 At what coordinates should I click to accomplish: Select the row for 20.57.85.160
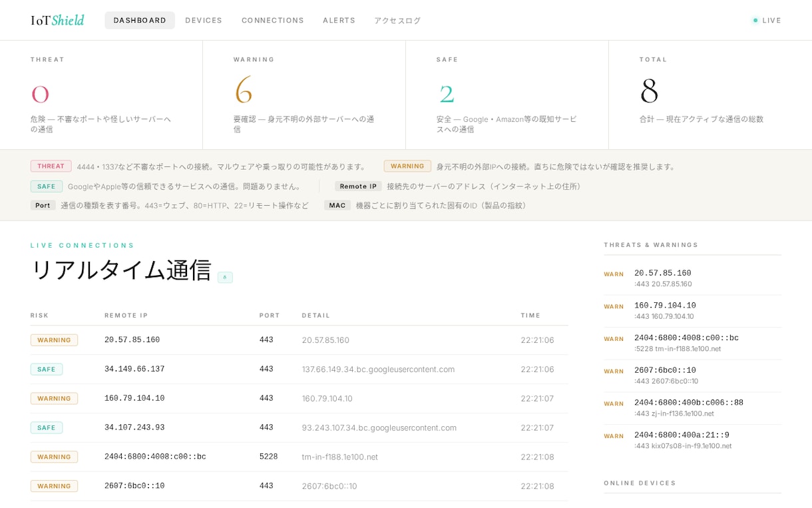coord(299,340)
